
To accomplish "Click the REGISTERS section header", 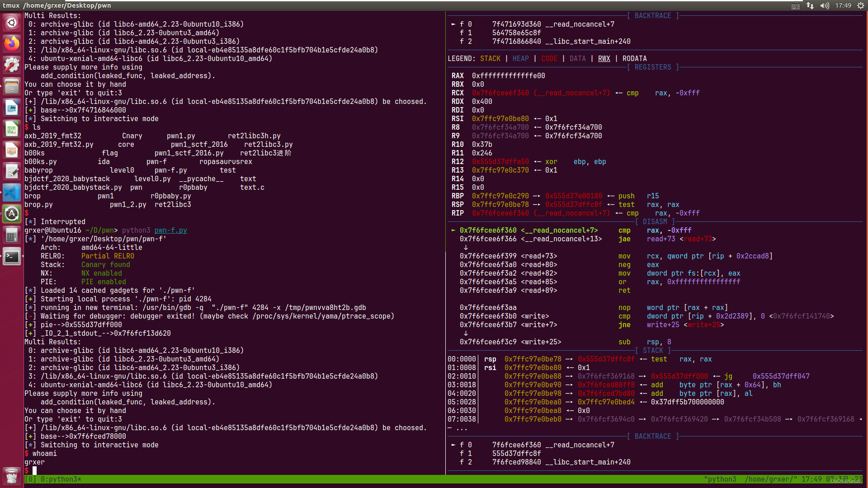I will pyautogui.click(x=653, y=67).
